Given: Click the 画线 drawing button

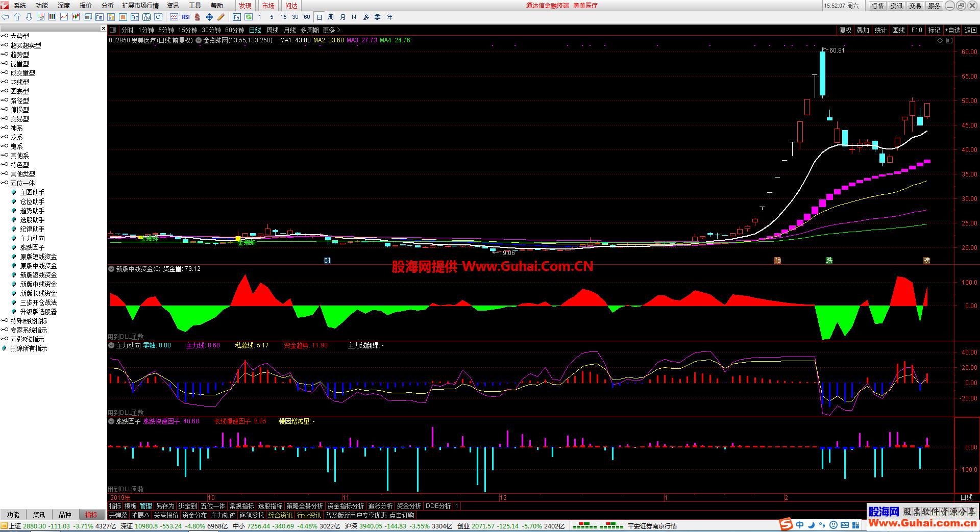Looking at the screenshot, I should coord(898,30).
